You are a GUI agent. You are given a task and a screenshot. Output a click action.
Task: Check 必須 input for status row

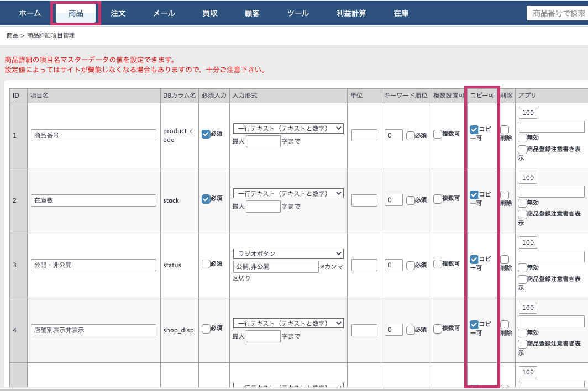[x=206, y=263]
